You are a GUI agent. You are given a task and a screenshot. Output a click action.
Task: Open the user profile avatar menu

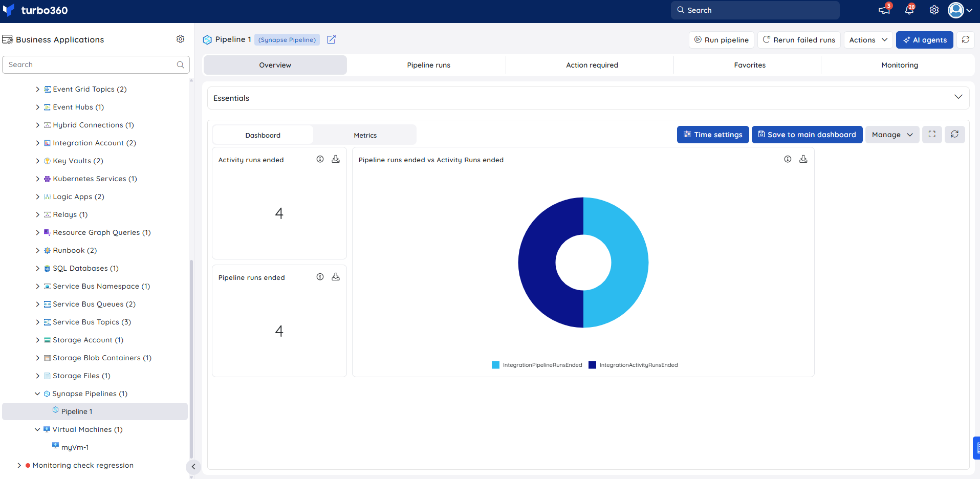(x=955, y=10)
